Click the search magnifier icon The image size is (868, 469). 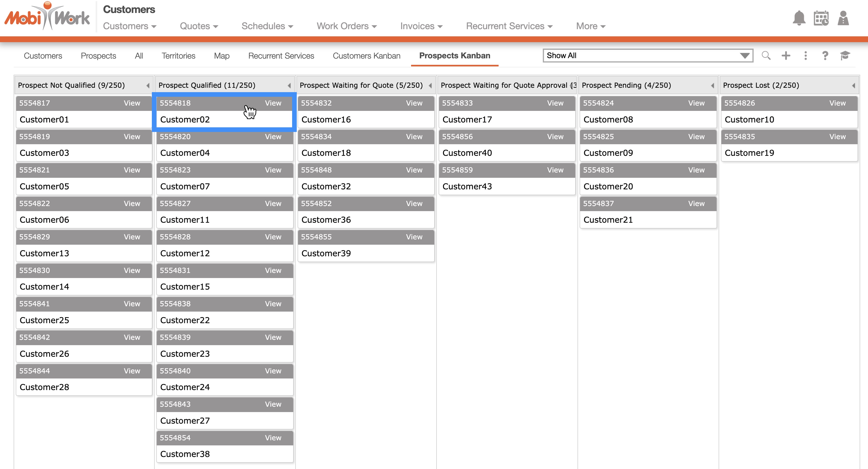click(766, 56)
